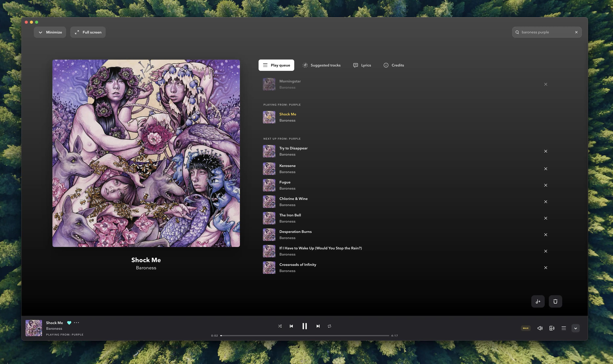Open the sound output device selector

552,328
